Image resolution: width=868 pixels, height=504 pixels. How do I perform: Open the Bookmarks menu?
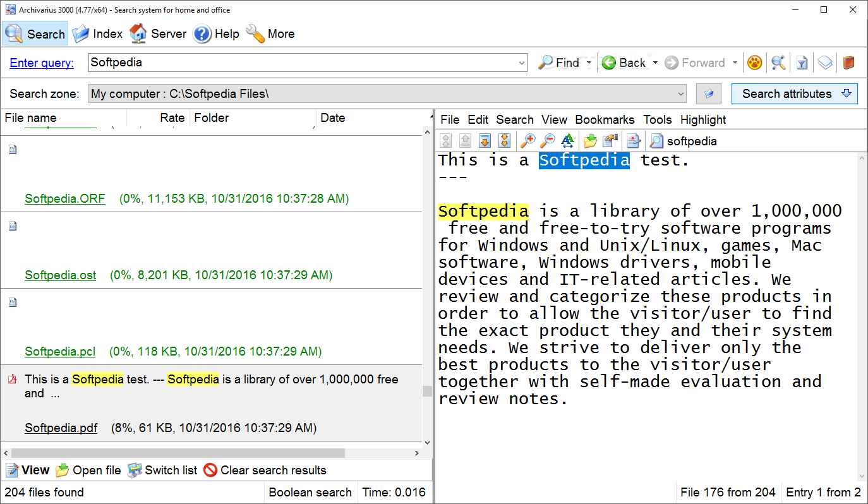click(x=605, y=119)
